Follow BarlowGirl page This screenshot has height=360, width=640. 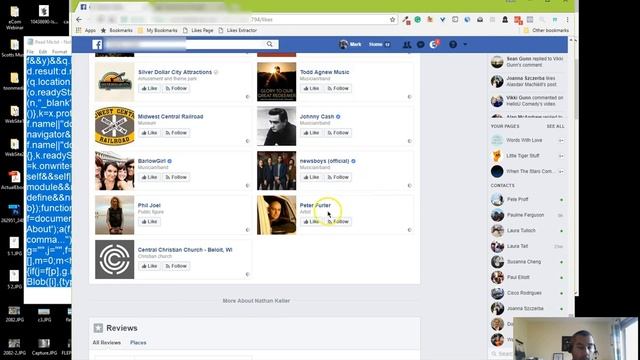(176, 177)
